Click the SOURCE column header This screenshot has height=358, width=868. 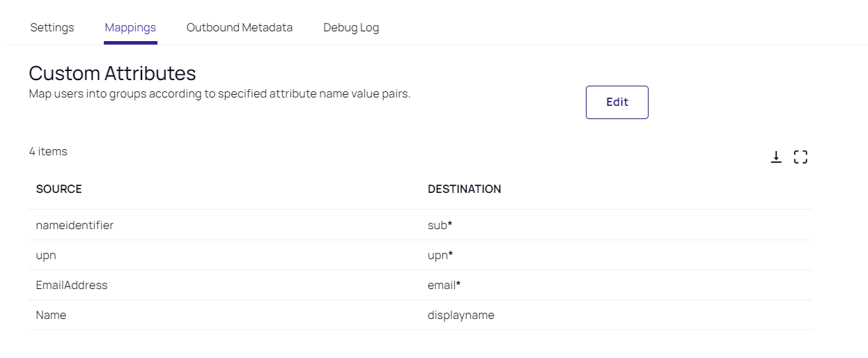[59, 189]
